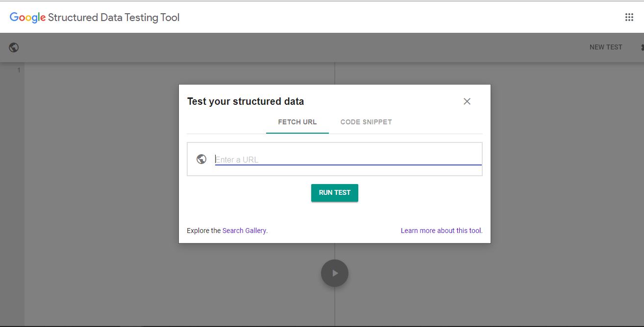The width and height of the screenshot is (644, 327).
Task: Click the RUN TEST button
Action: [x=335, y=193]
